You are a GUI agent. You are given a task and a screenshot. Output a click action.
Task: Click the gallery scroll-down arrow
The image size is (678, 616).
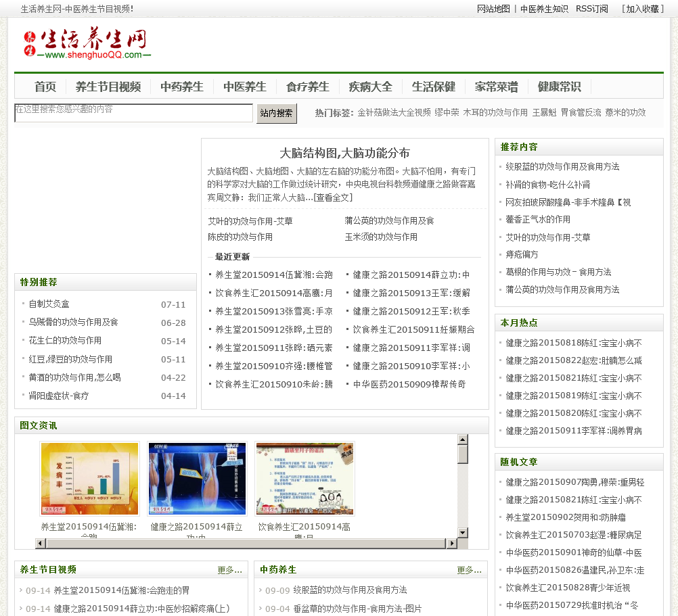(x=463, y=533)
